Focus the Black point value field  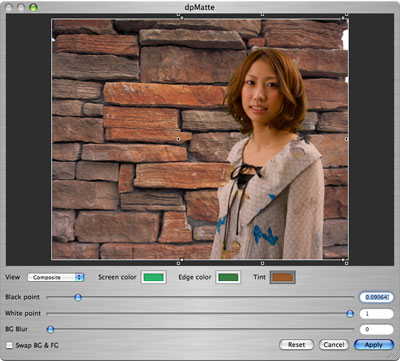376,297
